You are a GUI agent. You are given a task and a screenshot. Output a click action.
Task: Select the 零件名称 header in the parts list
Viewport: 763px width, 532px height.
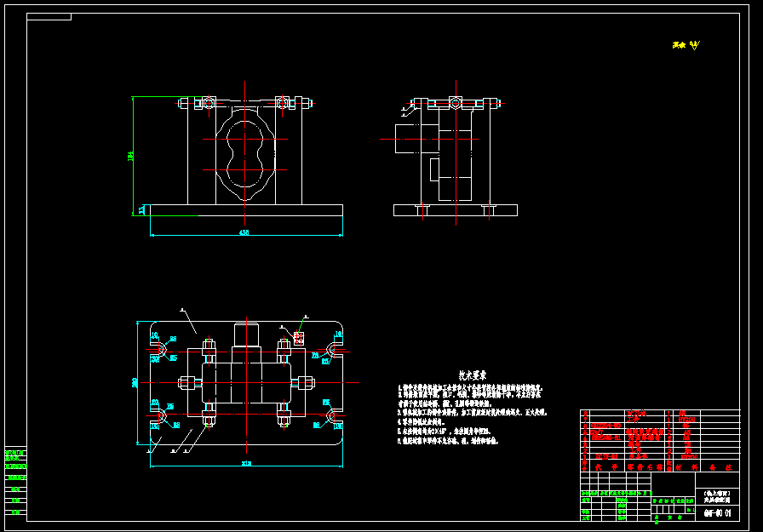(645, 466)
